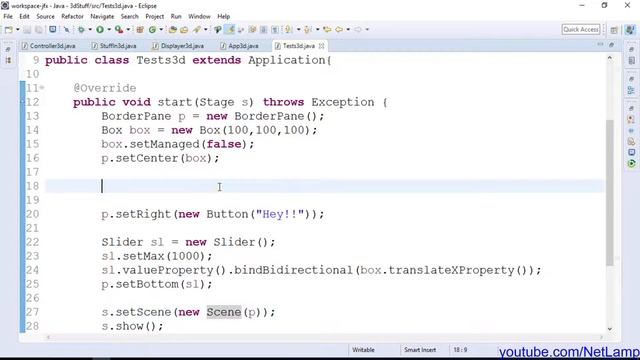
Task: Click the Forward navigation arrow icon
Action: coord(358,29)
